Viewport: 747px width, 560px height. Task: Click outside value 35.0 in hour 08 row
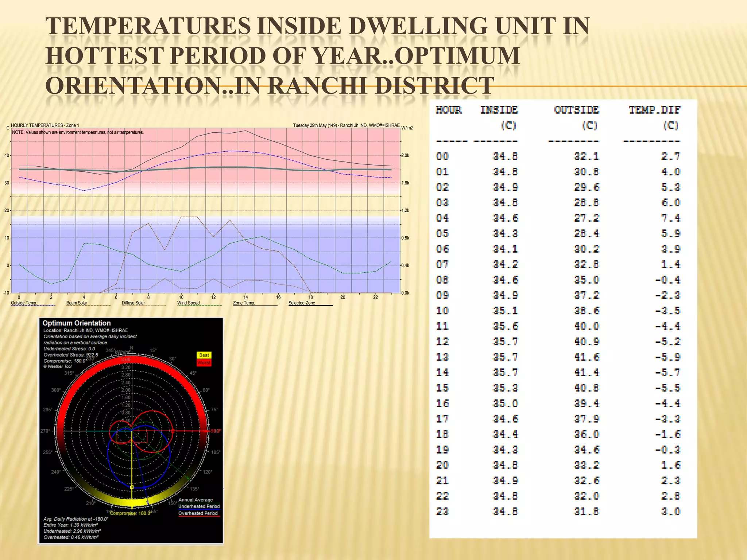[587, 280]
